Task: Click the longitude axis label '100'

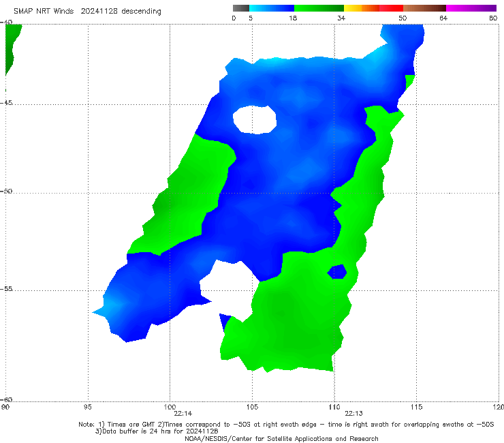Action: pos(170,408)
